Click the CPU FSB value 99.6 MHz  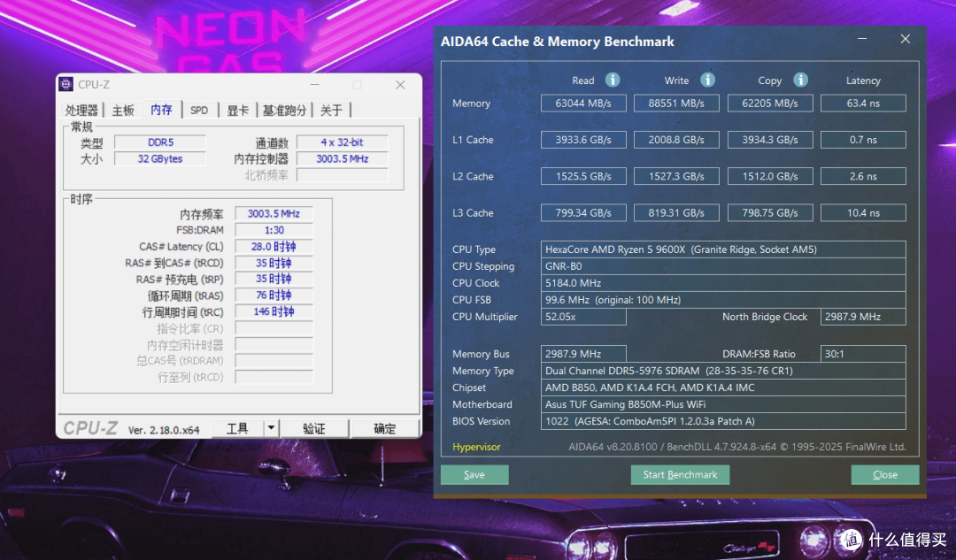[723, 300]
